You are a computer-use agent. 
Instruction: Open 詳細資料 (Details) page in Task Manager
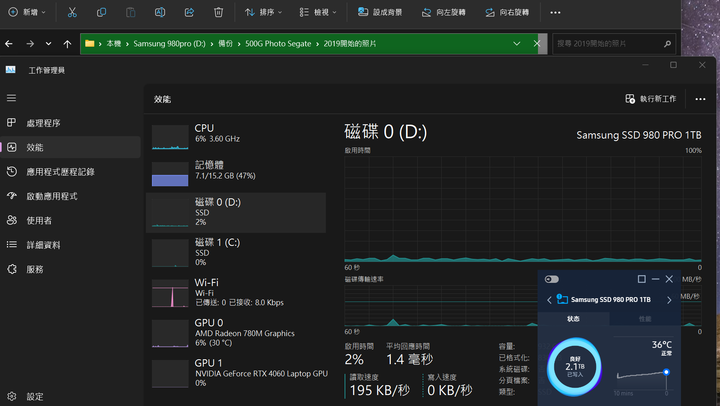[70, 245]
